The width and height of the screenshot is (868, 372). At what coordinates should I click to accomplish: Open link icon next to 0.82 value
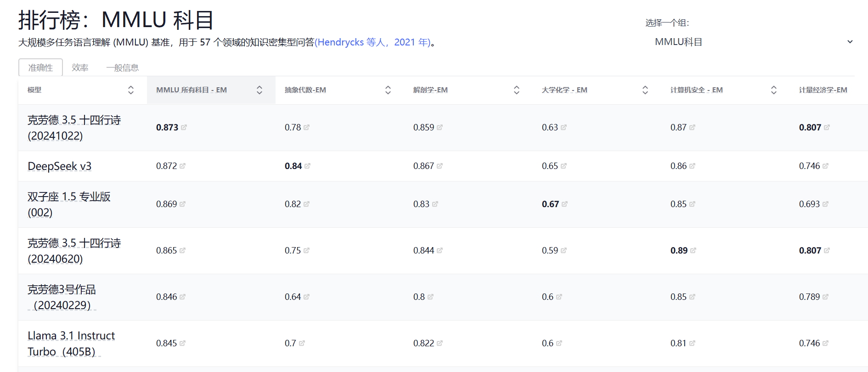[306, 204]
